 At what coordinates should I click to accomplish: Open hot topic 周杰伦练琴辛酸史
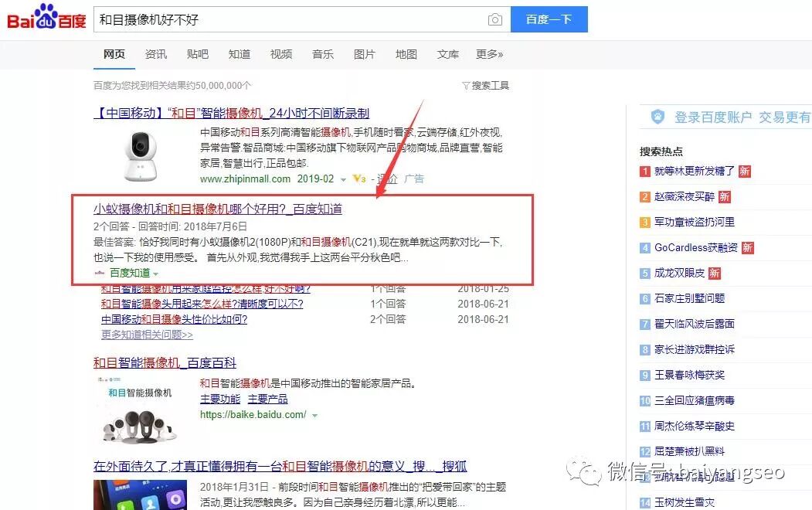pyautogui.click(x=694, y=426)
